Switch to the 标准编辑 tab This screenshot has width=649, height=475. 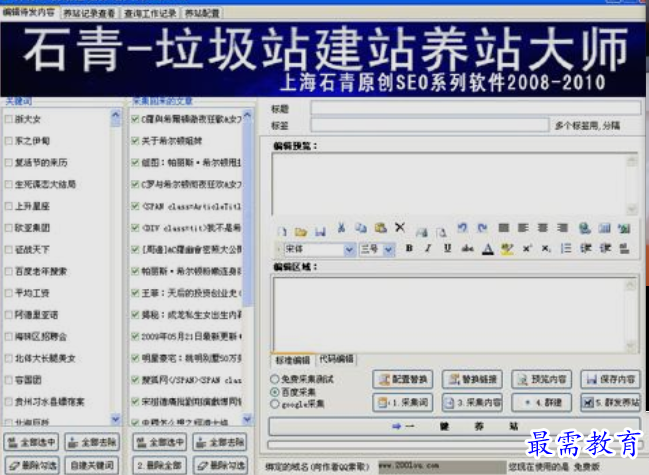293,360
